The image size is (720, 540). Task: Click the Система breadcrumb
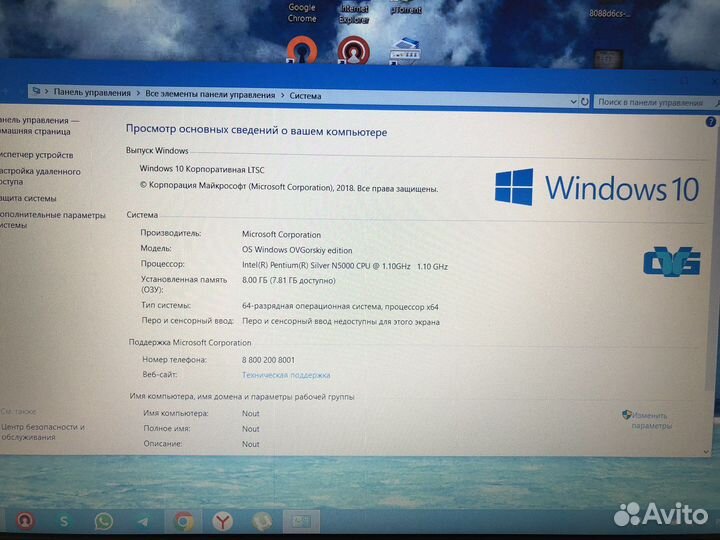305,96
